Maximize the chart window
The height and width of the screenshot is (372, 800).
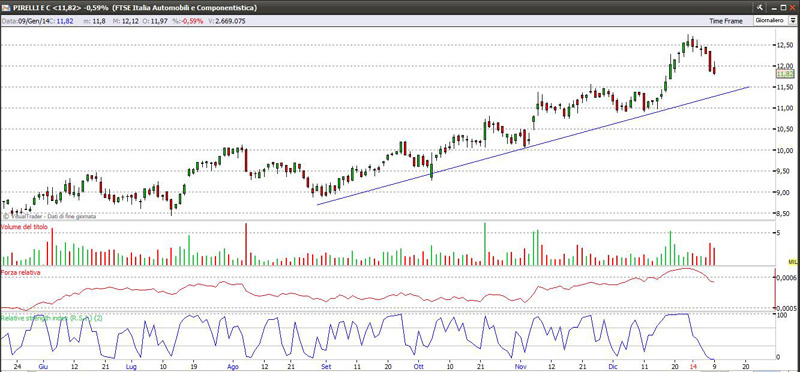coord(784,7)
